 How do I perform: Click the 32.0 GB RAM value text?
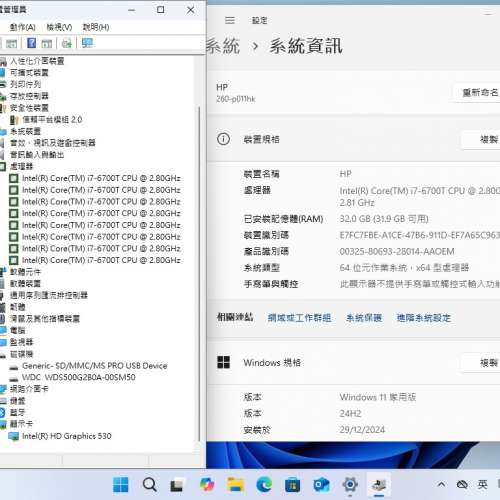[x=384, y=219]
